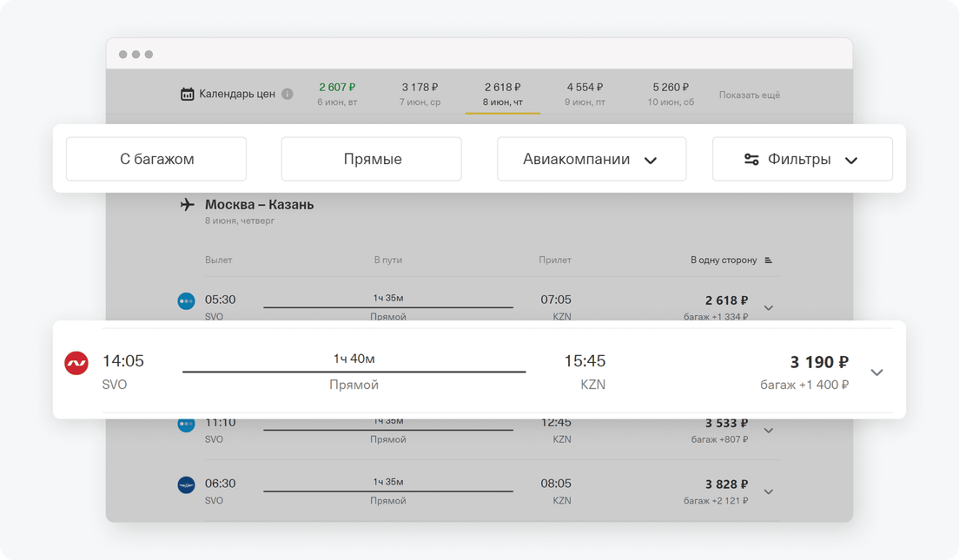Screen dimensions: 959x560
Task: Click the 14:05 departure time
Action: click(x=123, y=360)
